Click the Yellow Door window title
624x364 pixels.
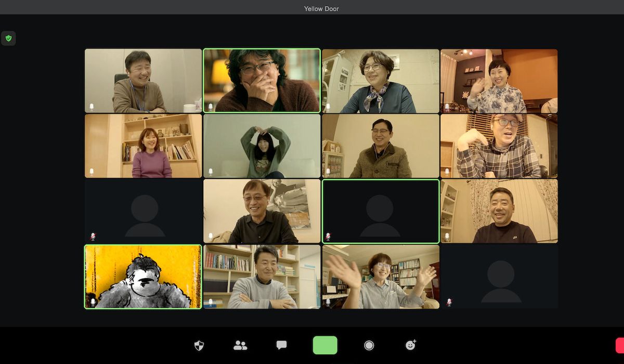[321, 8]
